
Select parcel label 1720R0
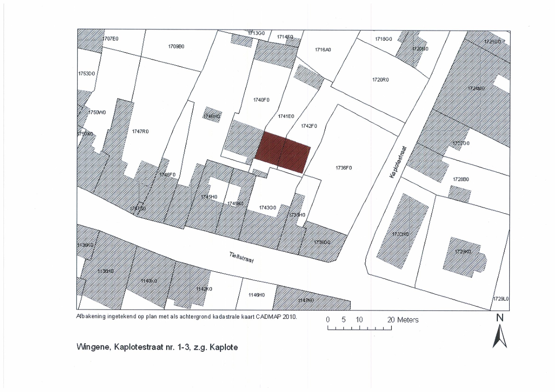(x=380, y=80)
